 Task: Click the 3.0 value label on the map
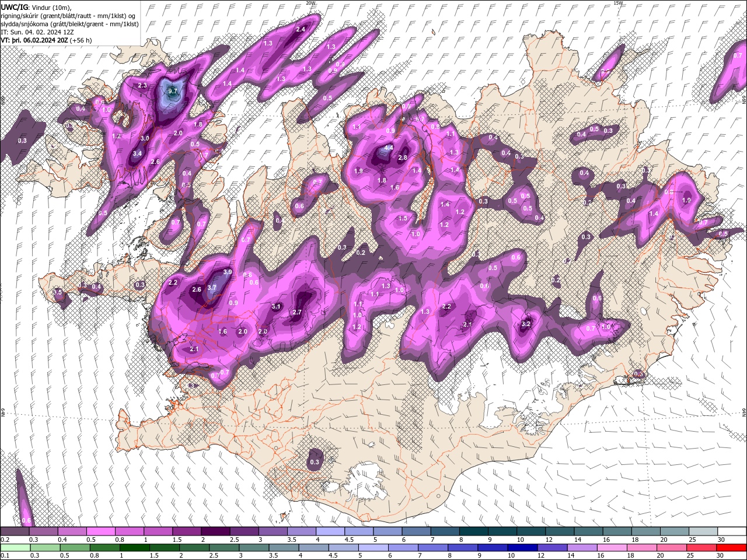point(145,138)
